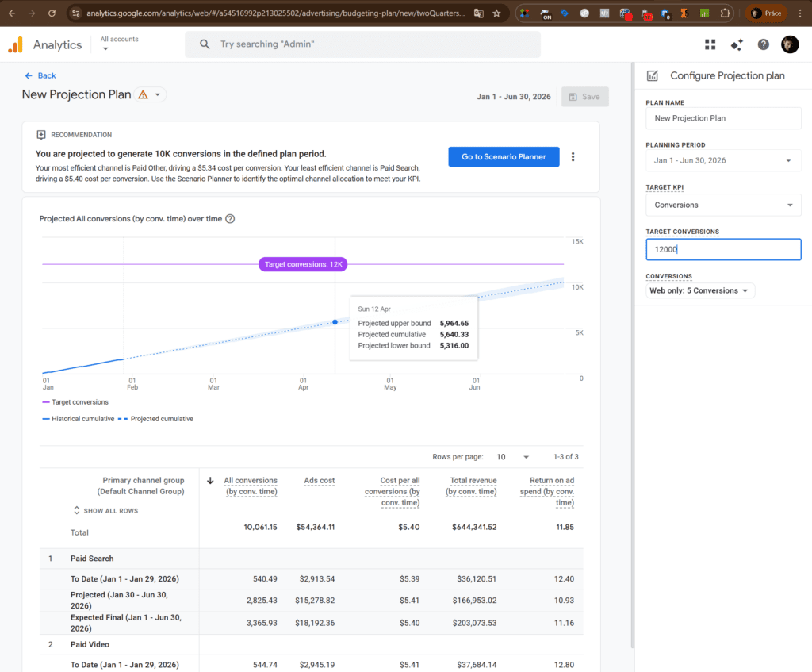Click the Plan Name input field
The image size is (812, 672).
(722, 118)
